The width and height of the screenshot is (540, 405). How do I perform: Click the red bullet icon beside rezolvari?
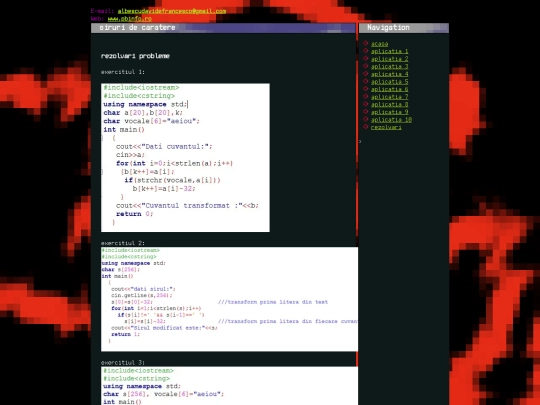click(365, 126)
